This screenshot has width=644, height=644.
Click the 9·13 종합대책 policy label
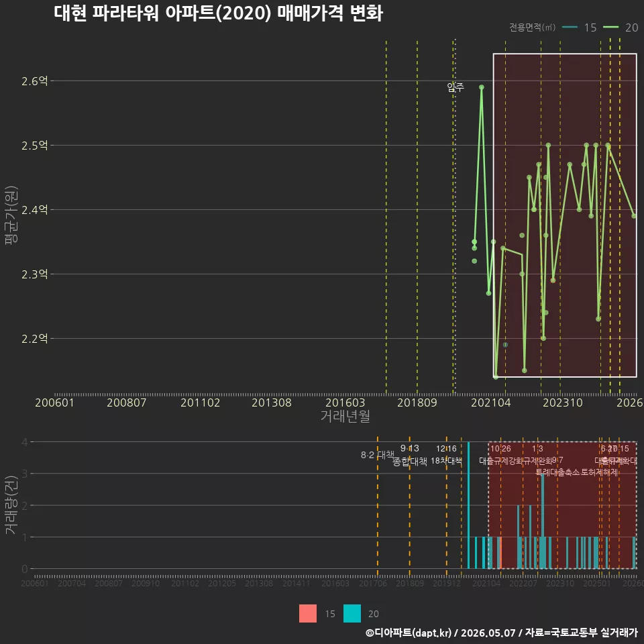(409, 455)
